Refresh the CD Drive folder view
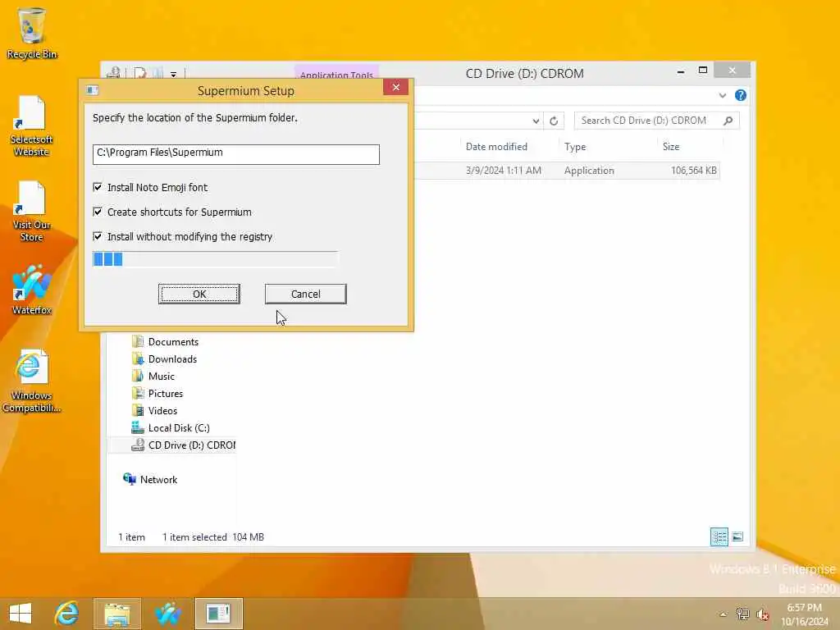This screenshot has height=630, width=840. coord(554,121)
